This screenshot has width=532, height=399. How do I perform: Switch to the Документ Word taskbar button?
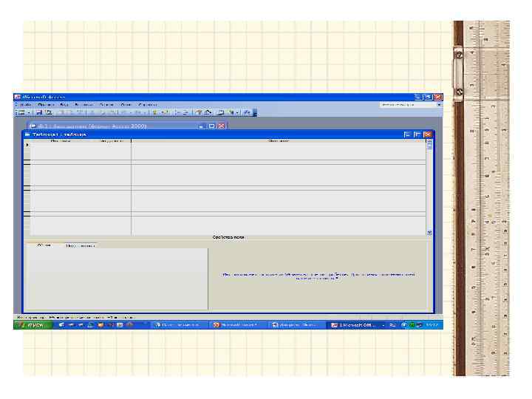click(296, 325)
